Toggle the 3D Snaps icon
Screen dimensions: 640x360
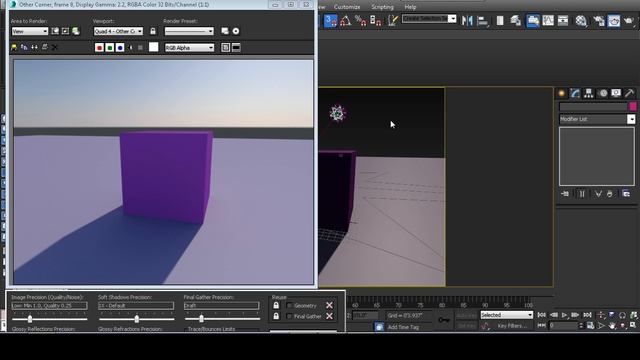[331, 20]
